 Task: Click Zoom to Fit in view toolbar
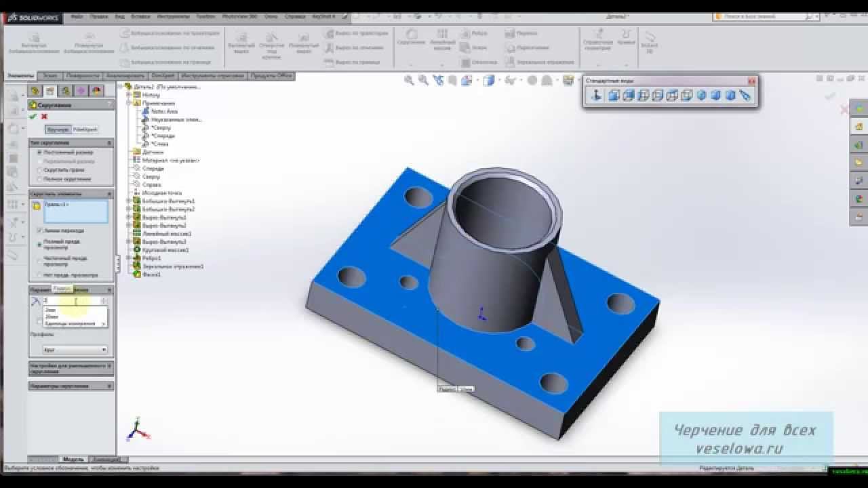pos(409,80)
